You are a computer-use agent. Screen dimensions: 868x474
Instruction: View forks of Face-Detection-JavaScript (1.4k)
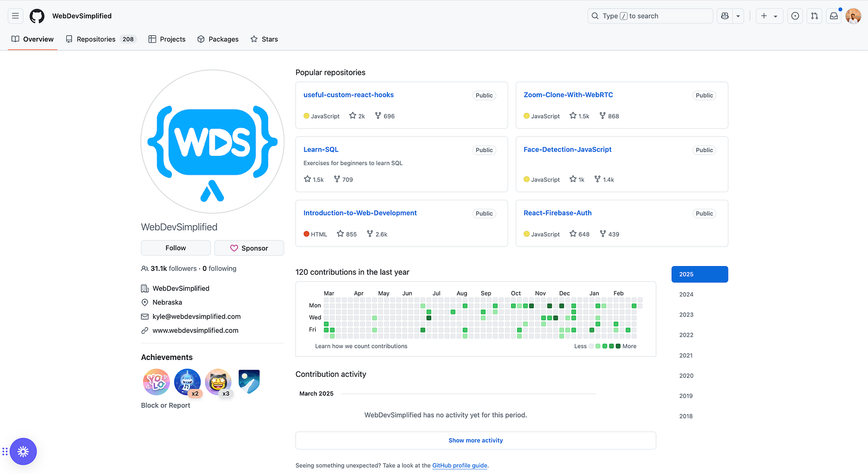pyautogui.click(x=604, y=180)
